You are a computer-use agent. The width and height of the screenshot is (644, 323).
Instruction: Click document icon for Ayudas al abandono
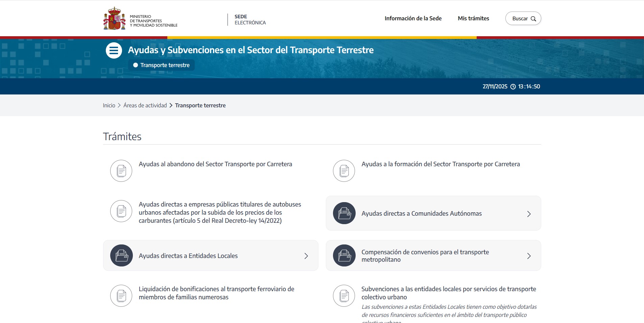pyautogui.click(x=121, y=171)
